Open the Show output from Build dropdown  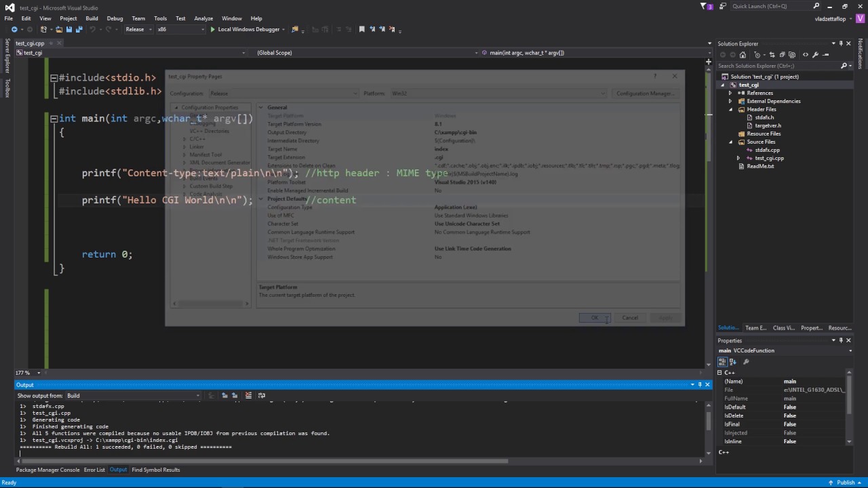[133, 395]
